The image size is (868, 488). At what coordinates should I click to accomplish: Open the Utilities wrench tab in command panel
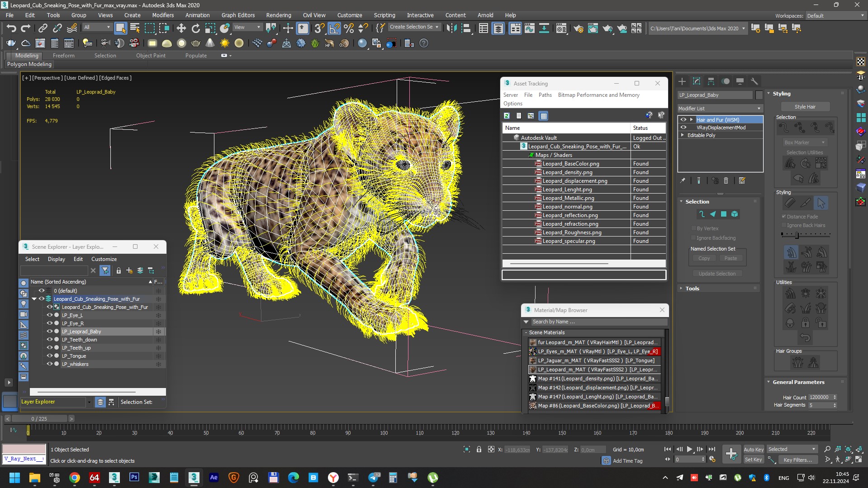[754, 81]
